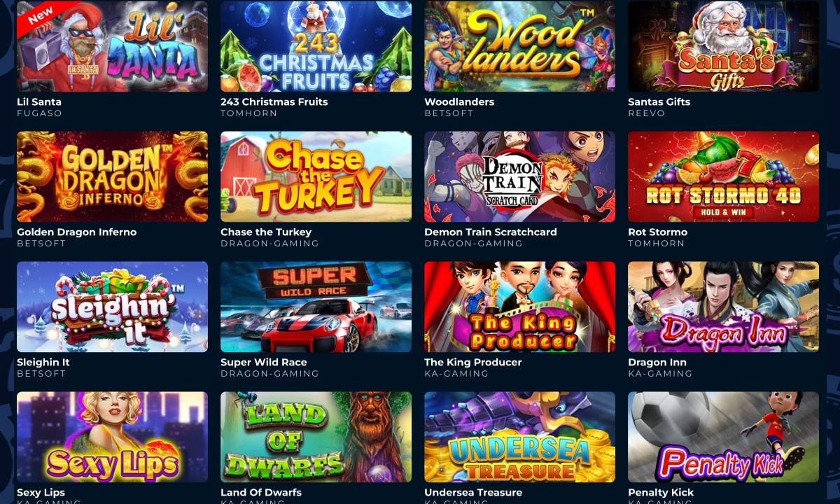Open the Chase the Turkey game tile
840x504 pixels.
click(316, 176)
